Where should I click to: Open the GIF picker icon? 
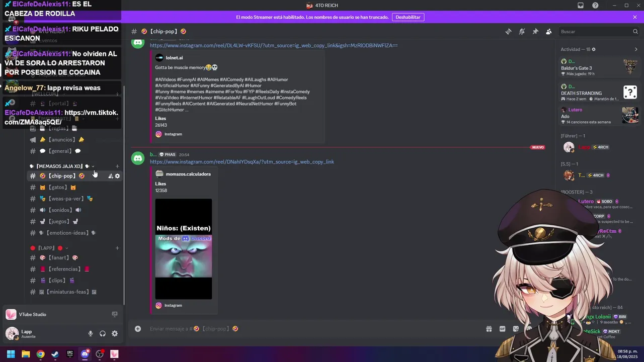502,329
